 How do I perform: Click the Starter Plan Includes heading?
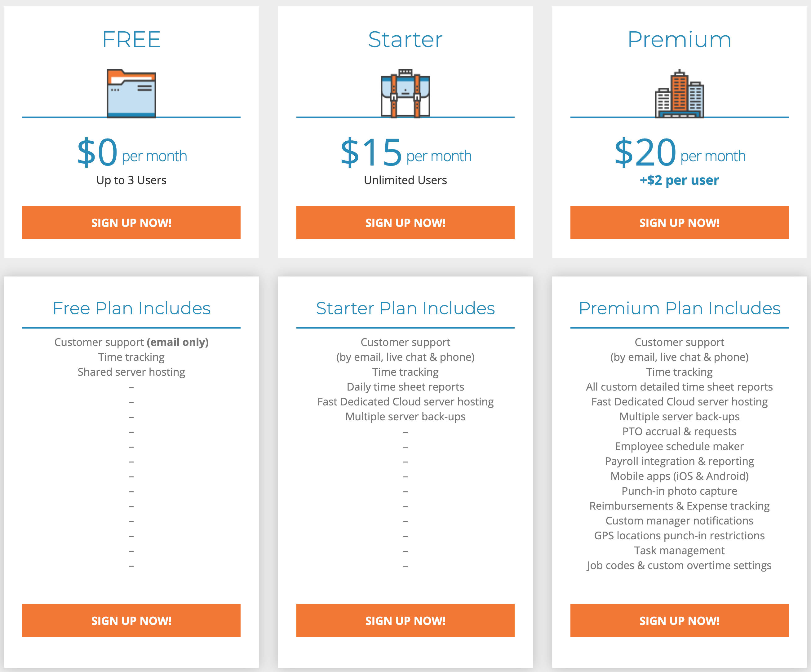pos(405,308)
